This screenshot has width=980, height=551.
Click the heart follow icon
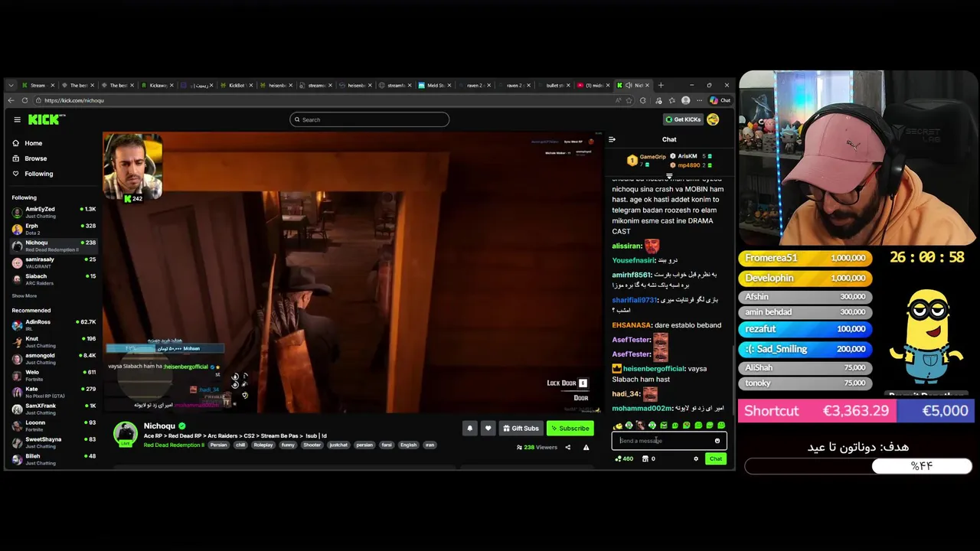click(488, 429)
